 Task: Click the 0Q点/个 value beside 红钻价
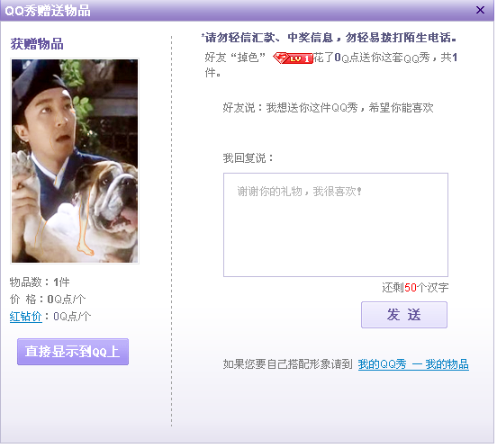coord(72,318)
